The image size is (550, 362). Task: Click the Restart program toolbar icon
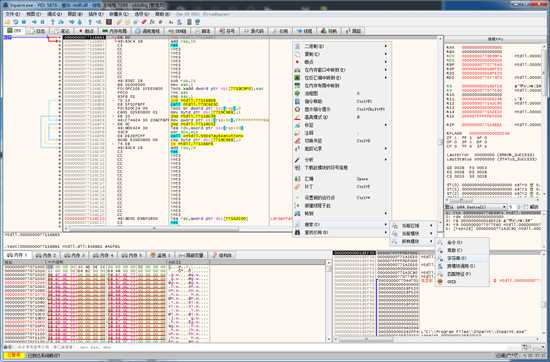click(x=16, y=22)
